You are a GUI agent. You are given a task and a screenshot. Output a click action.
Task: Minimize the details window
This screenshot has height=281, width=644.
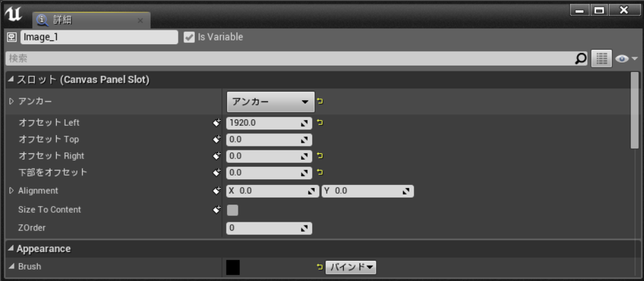pos(580,10)
